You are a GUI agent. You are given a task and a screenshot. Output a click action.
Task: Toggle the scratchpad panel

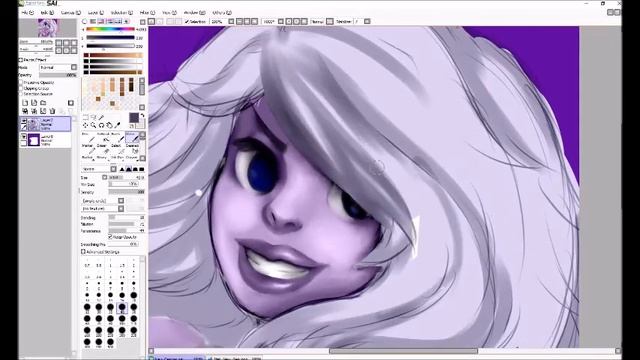(x=126, y=21)
